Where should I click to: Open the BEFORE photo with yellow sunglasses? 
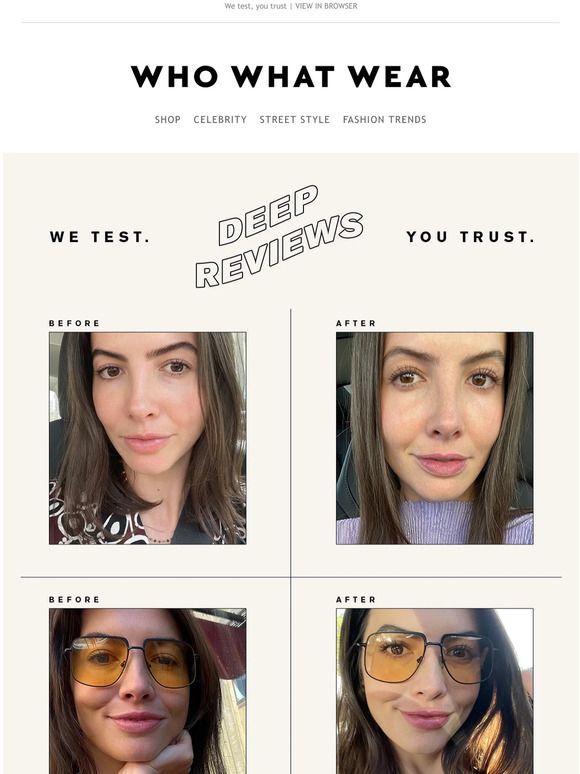[148, 691]
